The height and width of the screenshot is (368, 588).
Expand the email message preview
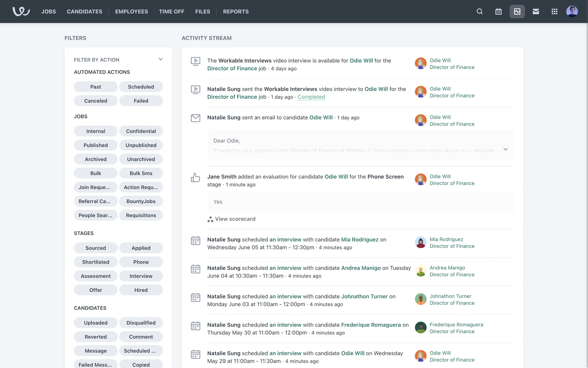505,149
